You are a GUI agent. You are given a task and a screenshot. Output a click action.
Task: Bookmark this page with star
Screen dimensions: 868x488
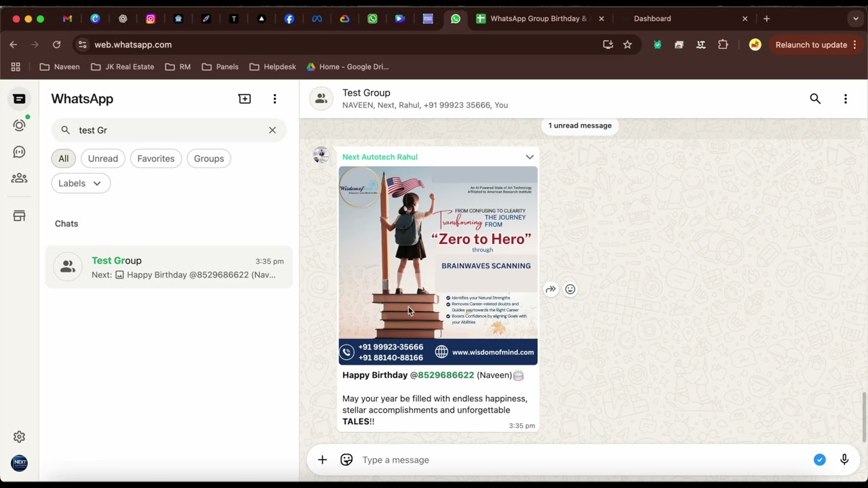[x=627, y=45]
